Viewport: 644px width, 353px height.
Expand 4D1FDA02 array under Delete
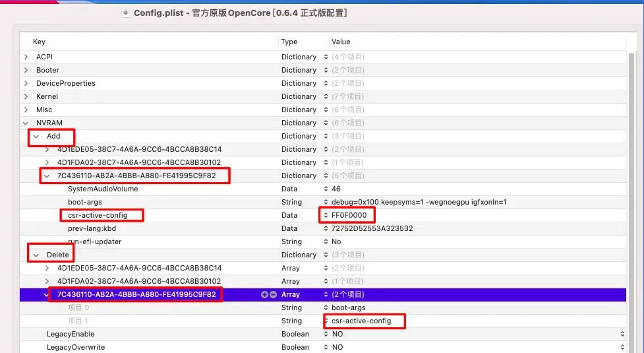click(x=47, y=281)
